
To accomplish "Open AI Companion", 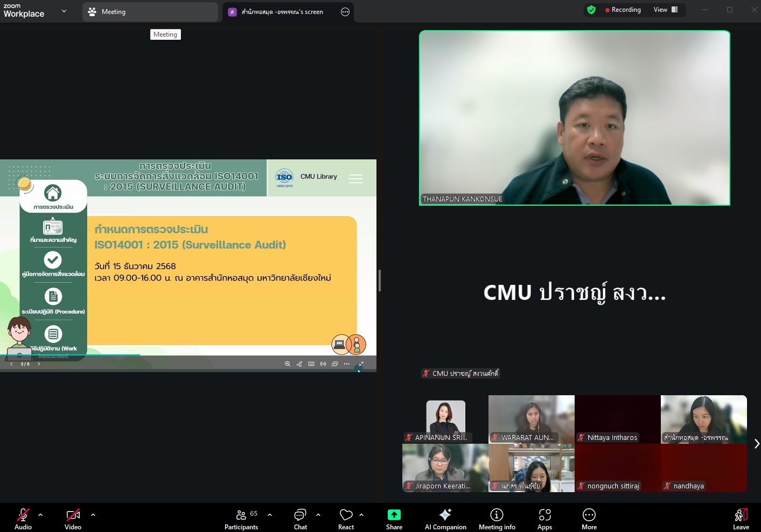I will pos(445,519).
